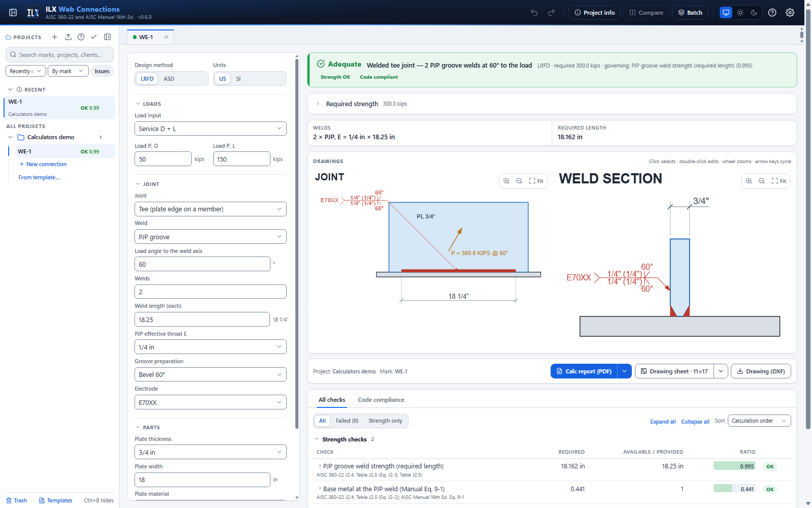Select US units
Screen dimensions: 812x508
point(222,79)
